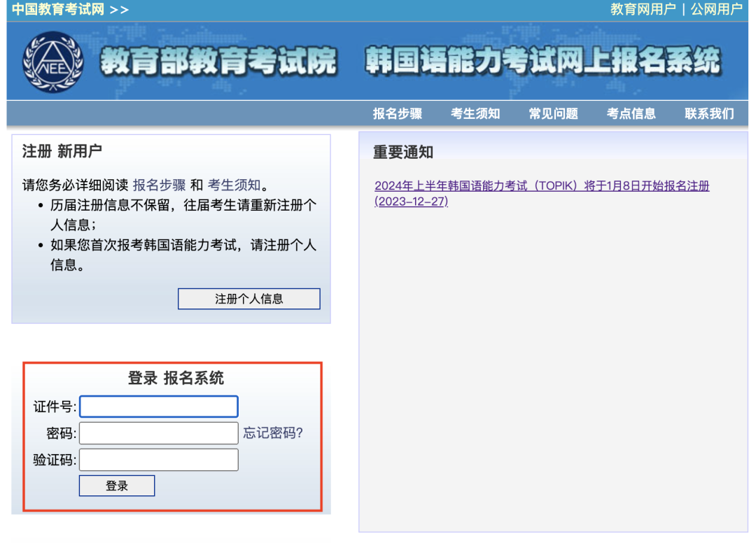Focus the 验证码 input field
756x543 pixels.
(159, 460)
